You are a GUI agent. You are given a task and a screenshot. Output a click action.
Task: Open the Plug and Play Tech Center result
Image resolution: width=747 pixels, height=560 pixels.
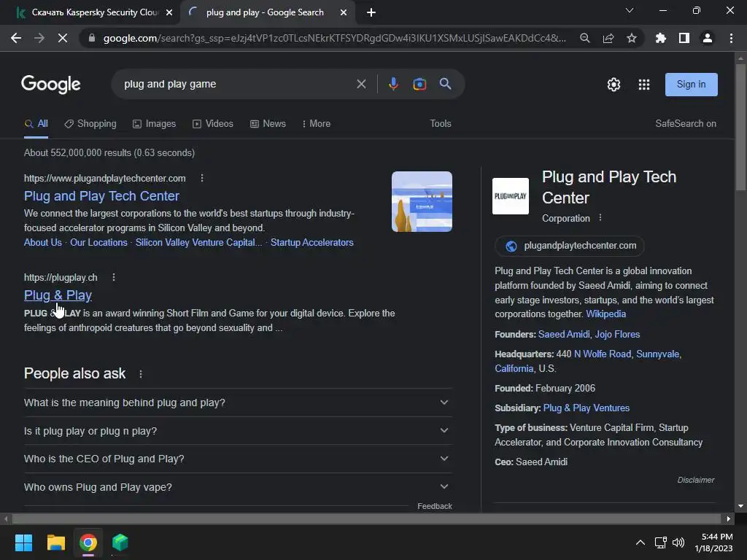coord(101,195)
